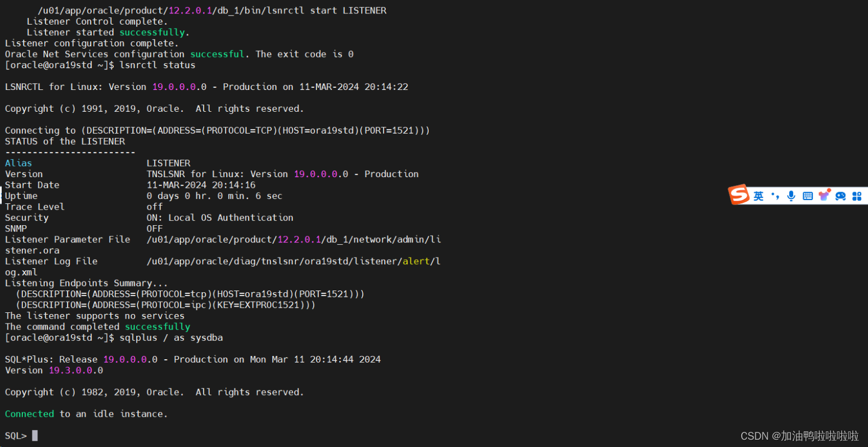Click the 'off' Trace Level value

(x=155, y=207)
